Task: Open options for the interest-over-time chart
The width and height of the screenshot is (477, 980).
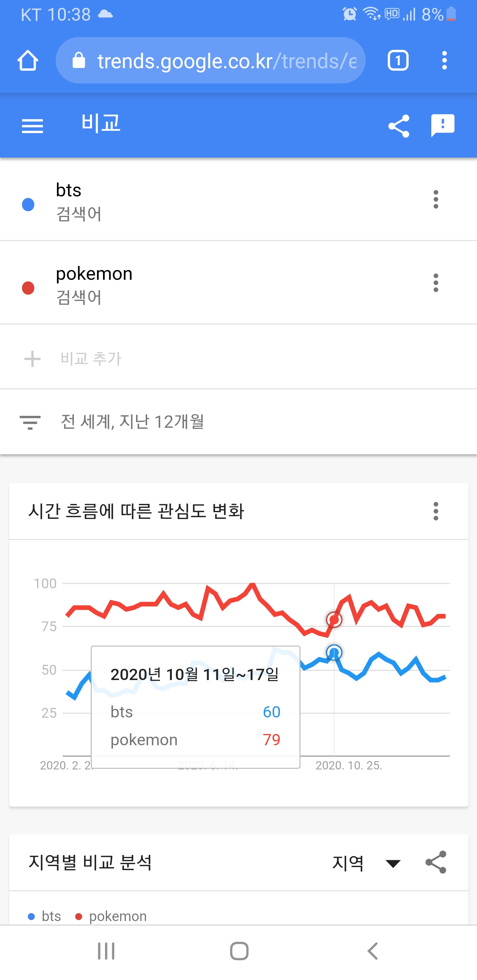Action: click(x=436, y=511)
